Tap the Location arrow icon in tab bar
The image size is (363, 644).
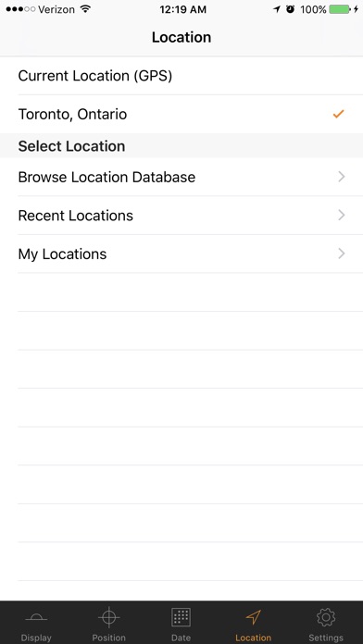tap(253, 617)
